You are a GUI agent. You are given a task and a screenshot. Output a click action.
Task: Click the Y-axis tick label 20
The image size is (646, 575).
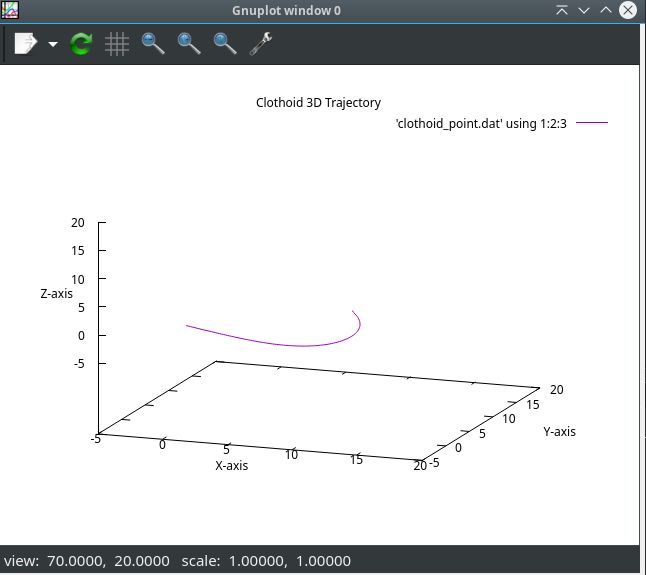point(557,389)
